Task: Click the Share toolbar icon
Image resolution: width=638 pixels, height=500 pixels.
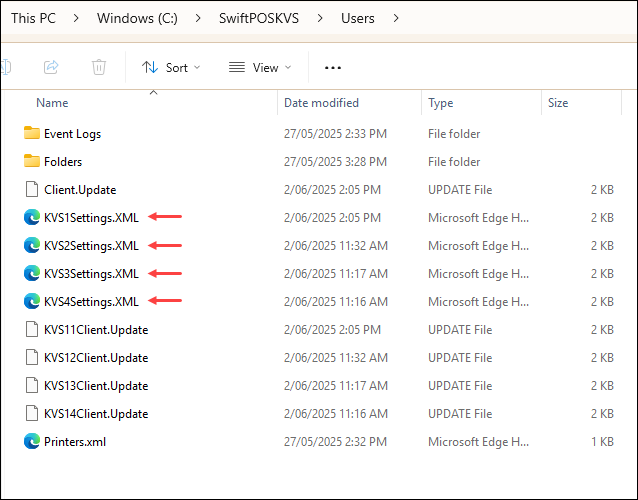Action: (51, 67)
